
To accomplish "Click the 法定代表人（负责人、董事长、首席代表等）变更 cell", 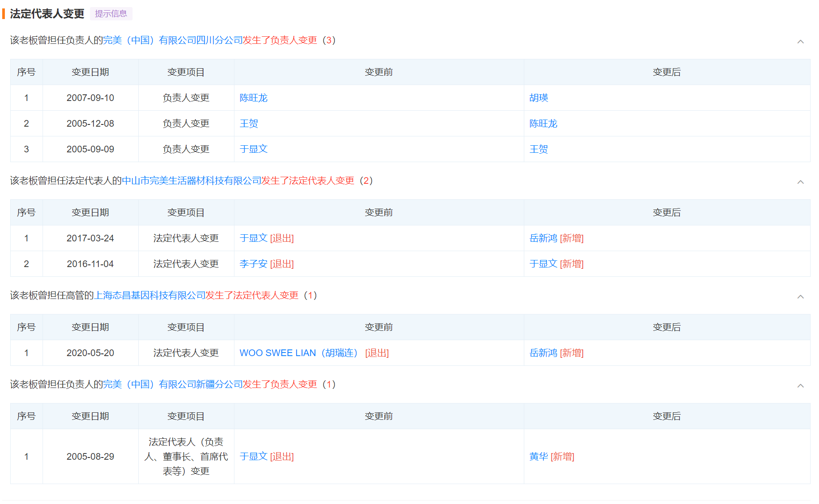I will 186,457.
